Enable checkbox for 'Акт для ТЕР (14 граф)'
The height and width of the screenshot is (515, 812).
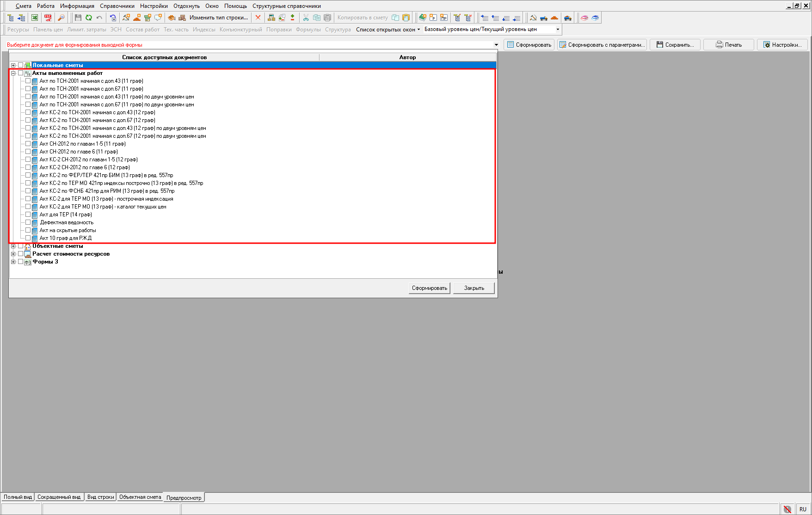tap(28, 215)
